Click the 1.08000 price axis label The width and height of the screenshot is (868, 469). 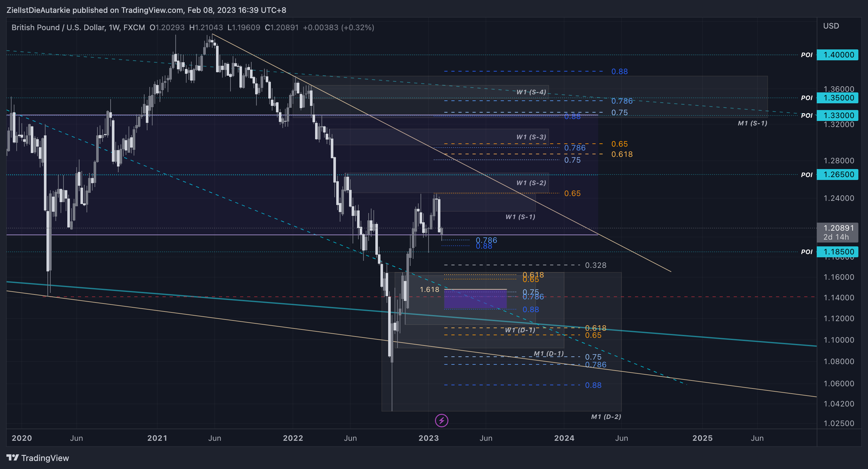[x=839, y=362]
